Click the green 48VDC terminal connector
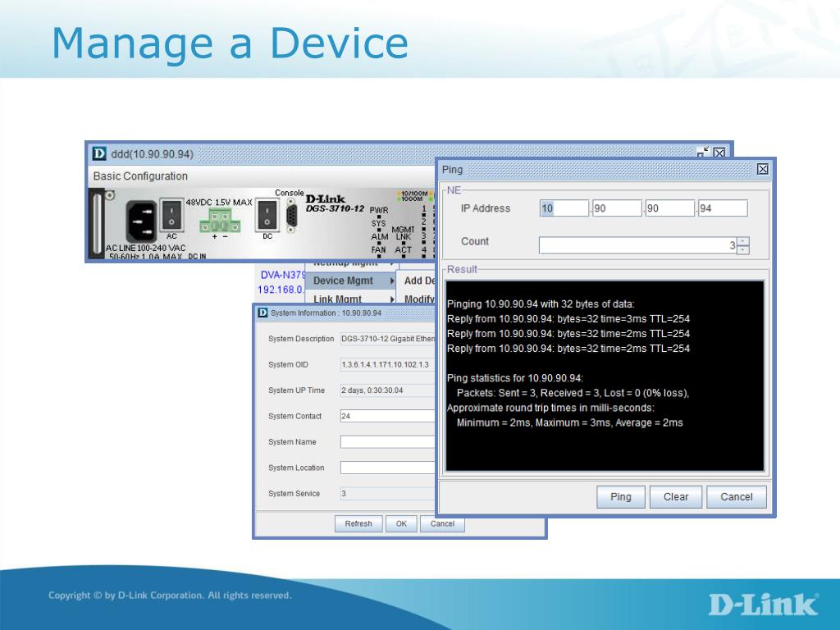This screenshot has width=840, height=630. tap(220, 221)
